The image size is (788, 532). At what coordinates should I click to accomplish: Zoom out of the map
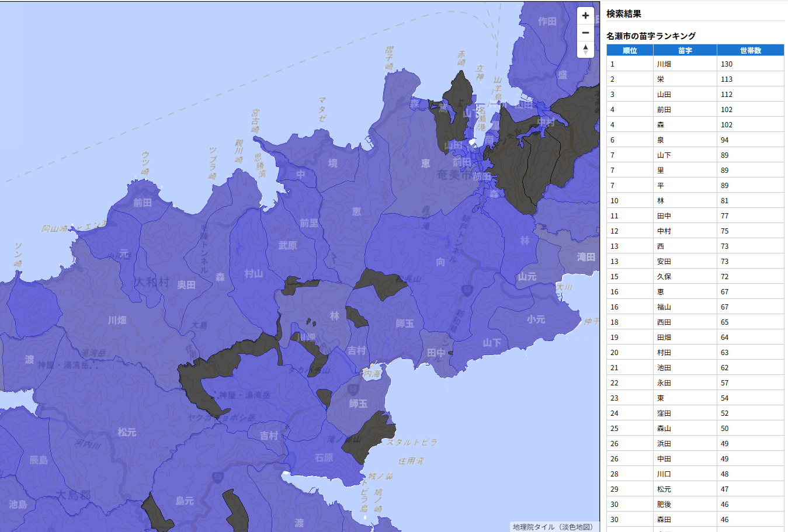click(x=585, y=33)
